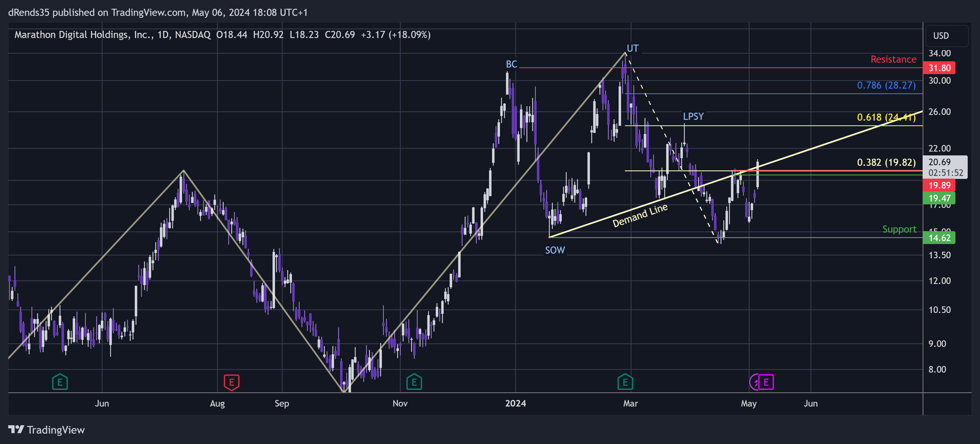Screen dimensions: 980x444
Task: Click the magenta upcoming earnings E icon
Action: tap(766, 382)
